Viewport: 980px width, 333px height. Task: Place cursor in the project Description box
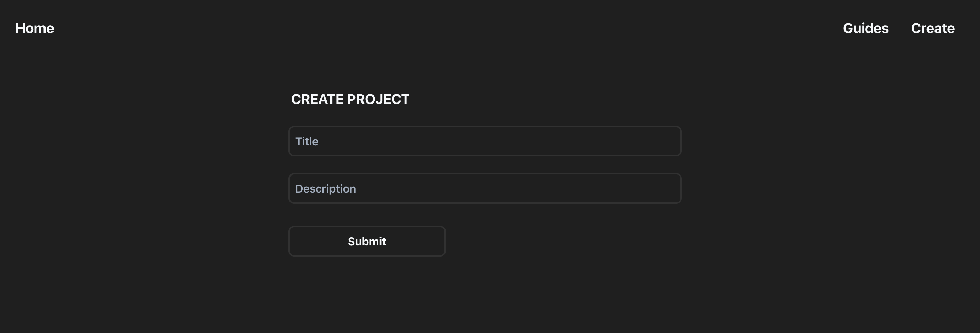tap(485, 188)
